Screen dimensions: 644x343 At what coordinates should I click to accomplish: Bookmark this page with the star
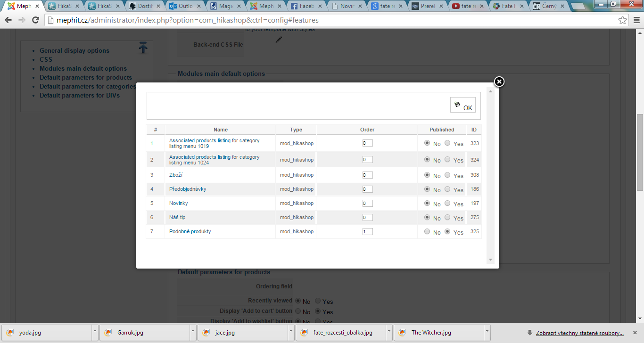pyautogui.click(x=623, y=20)
